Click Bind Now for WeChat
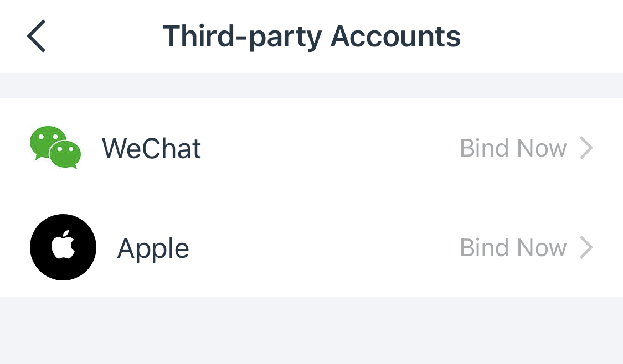This screenshot has width=623, height=364. click(x=513, y=148)
